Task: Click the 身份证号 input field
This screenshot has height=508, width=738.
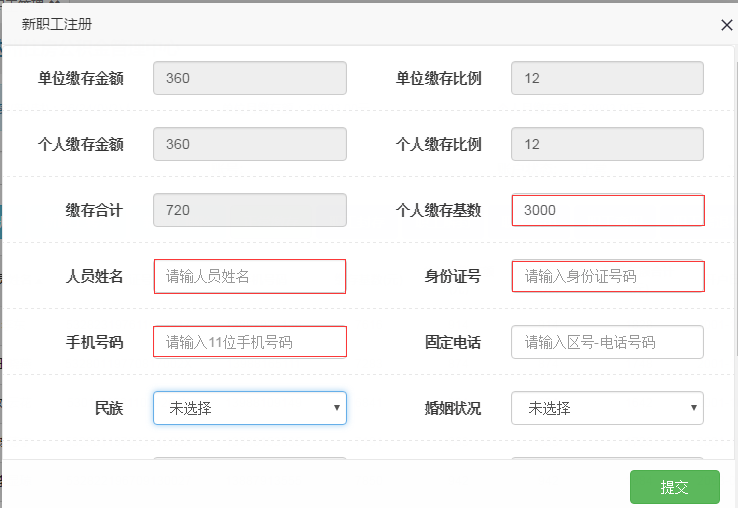Action: click(x=607, y=277)
